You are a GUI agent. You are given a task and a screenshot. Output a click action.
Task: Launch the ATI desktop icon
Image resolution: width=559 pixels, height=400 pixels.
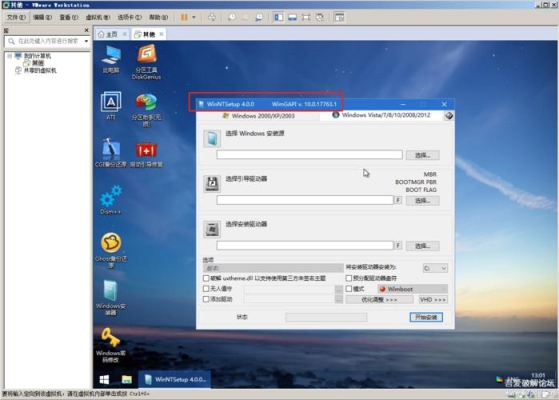[x=111, y=106]
